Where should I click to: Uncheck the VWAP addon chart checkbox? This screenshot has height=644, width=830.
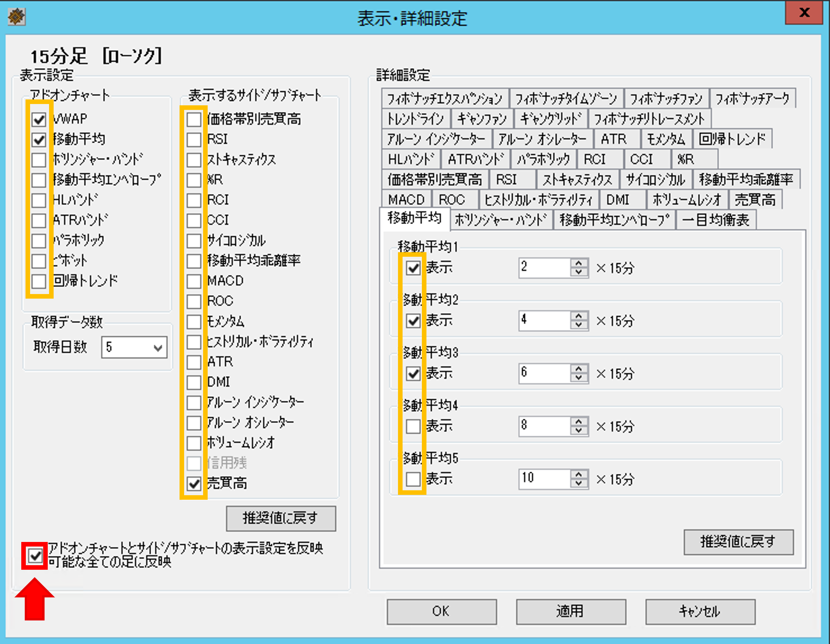[x=39, y=120]
